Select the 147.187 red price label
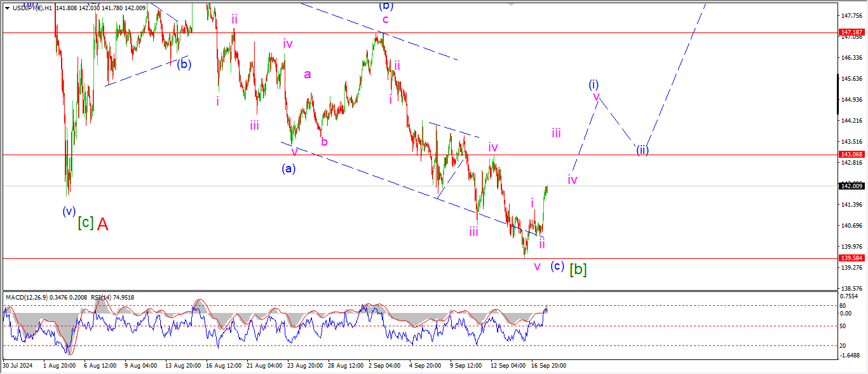 [850, 32]
